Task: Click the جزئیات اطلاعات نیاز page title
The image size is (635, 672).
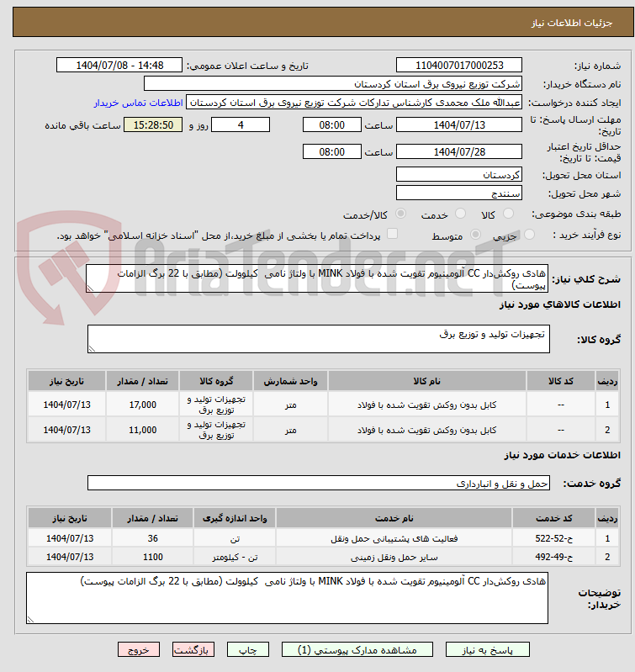Action: (x=572, y=23)
